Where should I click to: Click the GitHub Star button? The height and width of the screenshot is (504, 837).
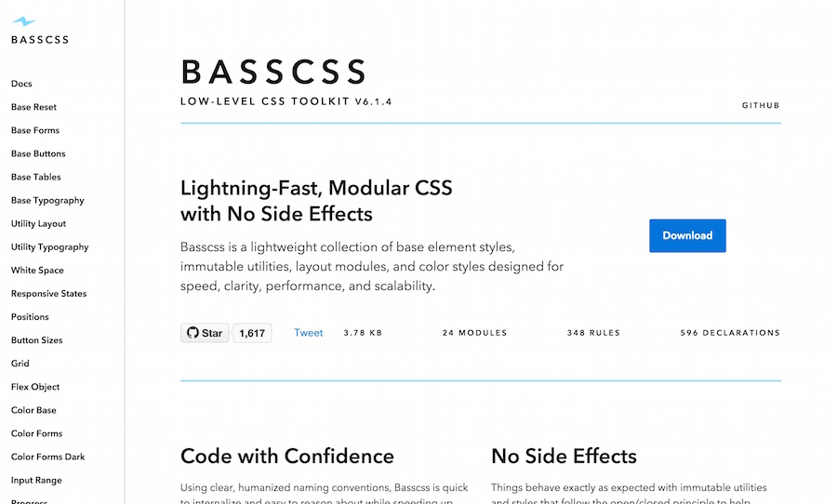(x=205, y=333)
